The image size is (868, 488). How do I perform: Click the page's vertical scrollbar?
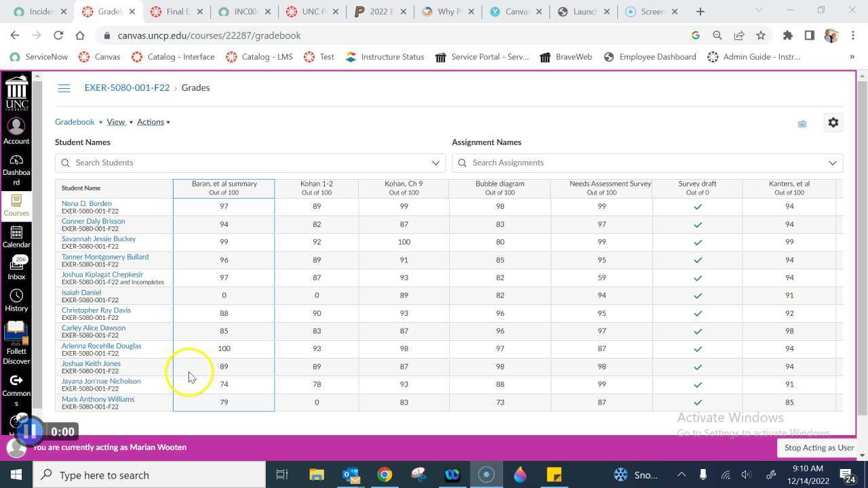click(x=862, y=258)
